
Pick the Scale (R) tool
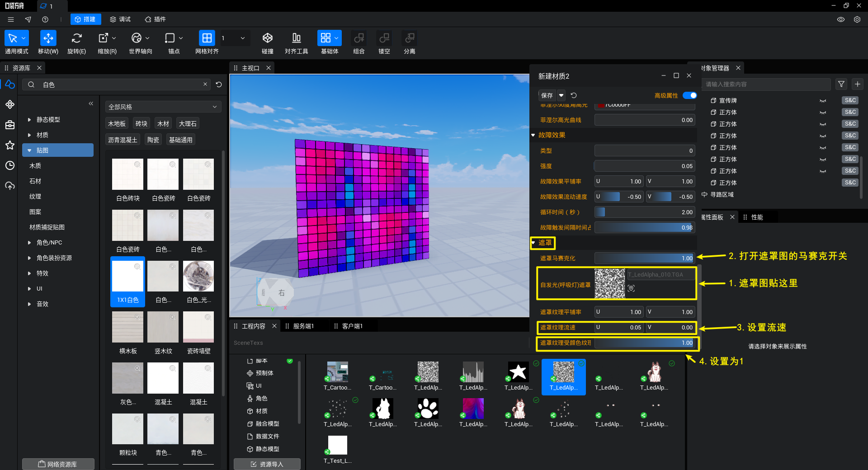(x=104, y=38)
